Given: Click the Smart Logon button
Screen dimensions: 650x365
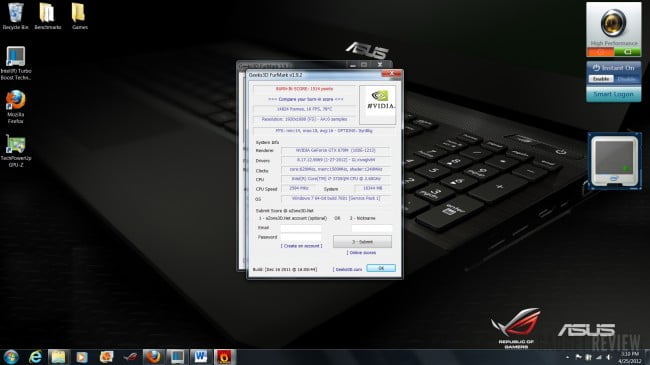Looking at the screenshot, I should tap(614, 94).
